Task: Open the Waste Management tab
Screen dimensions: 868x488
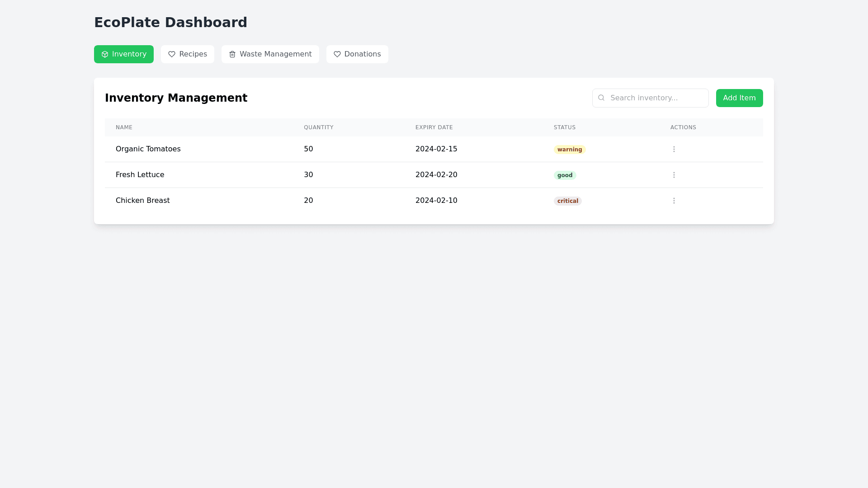Action: pyautogui.click(x=270, y=54)
